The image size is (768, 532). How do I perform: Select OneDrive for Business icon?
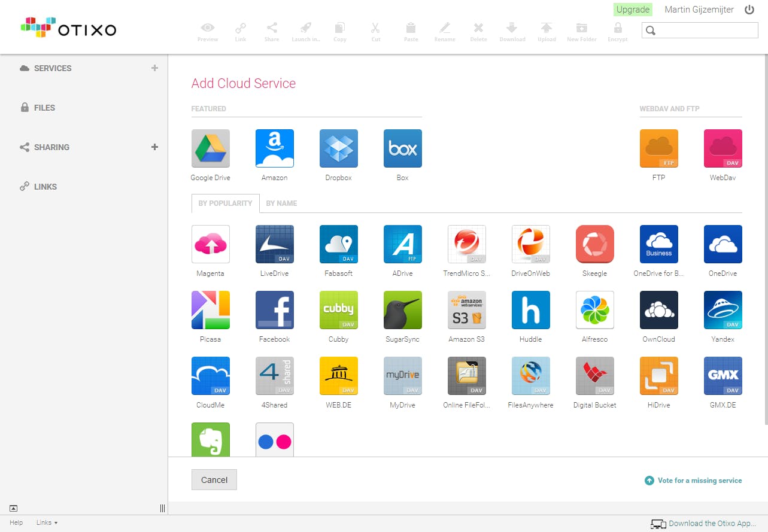click(658, 244)
